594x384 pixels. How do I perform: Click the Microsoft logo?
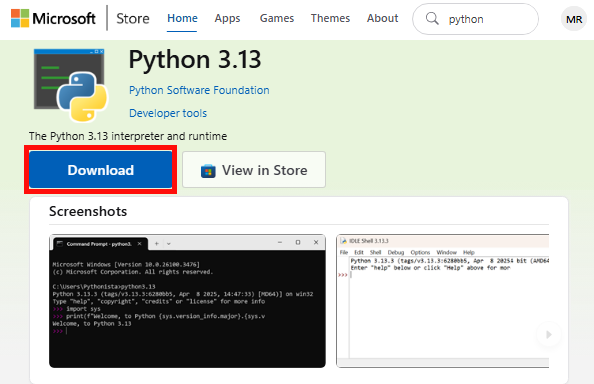point(53,18)
